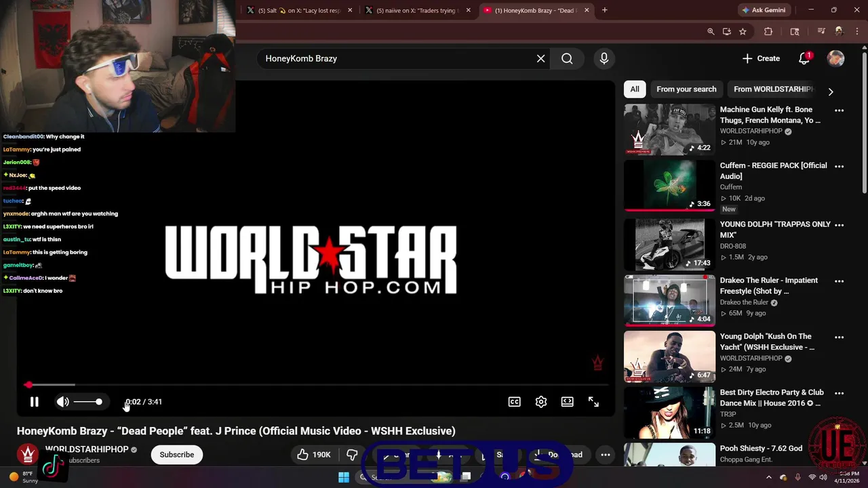Switch to the Salt on X browser tab
868x488 pixels.
point(300,10)
